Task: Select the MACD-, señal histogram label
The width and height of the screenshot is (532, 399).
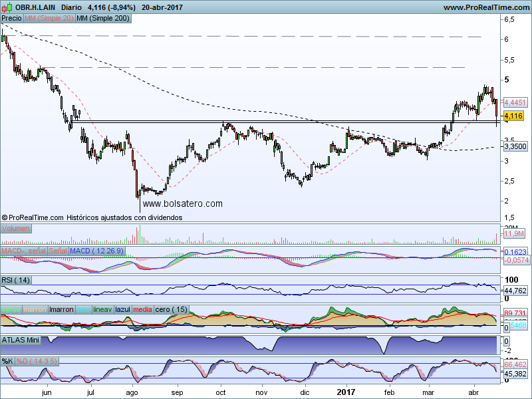Action: (24, 251)
